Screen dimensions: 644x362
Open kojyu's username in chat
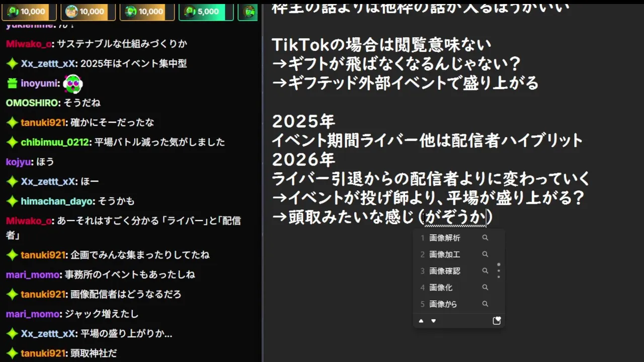click(19, 162)
